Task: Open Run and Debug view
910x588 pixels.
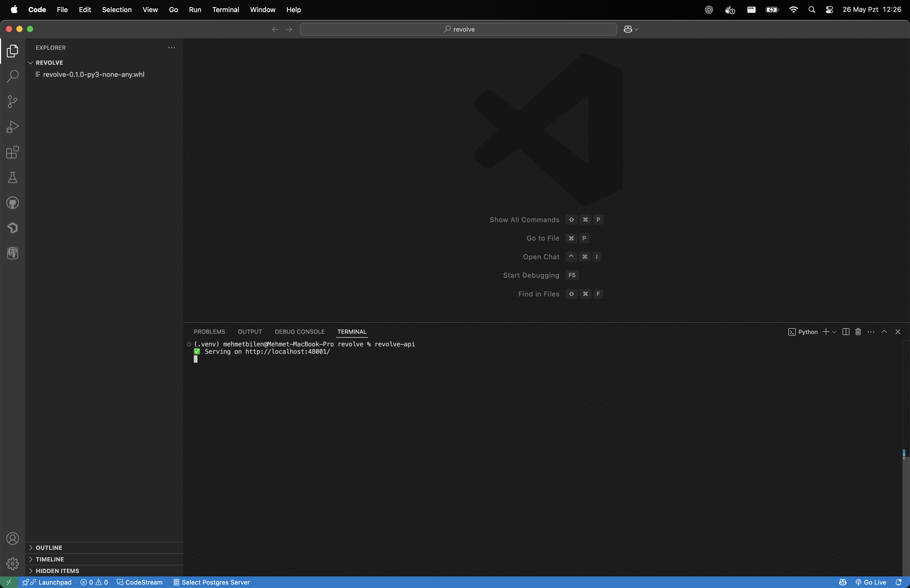Action: pos(13,127)
